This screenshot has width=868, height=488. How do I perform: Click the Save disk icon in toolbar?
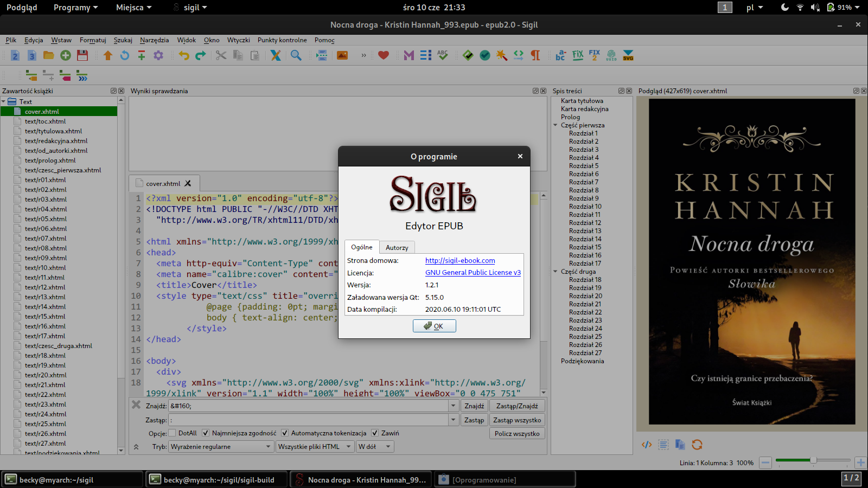click(x=82, y=55)
